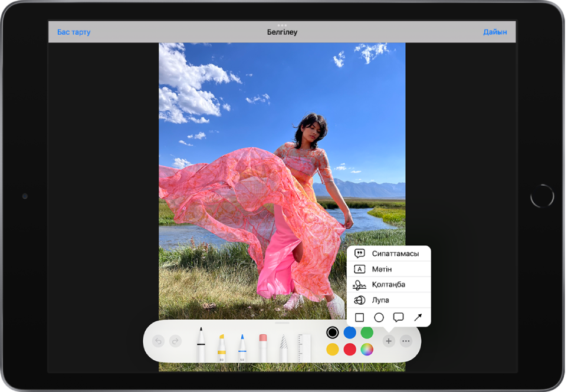The height and width of the screenshot is (392, 568).
Task: Open the three-dots more options menu
Action: coord(406,341)
